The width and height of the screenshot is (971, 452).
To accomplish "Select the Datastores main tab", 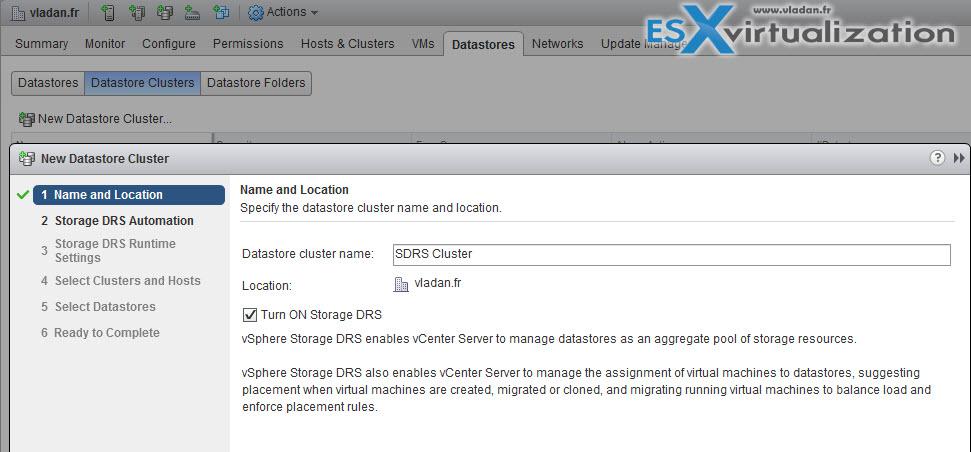I will pyautogui.click(x=484, y=45).
